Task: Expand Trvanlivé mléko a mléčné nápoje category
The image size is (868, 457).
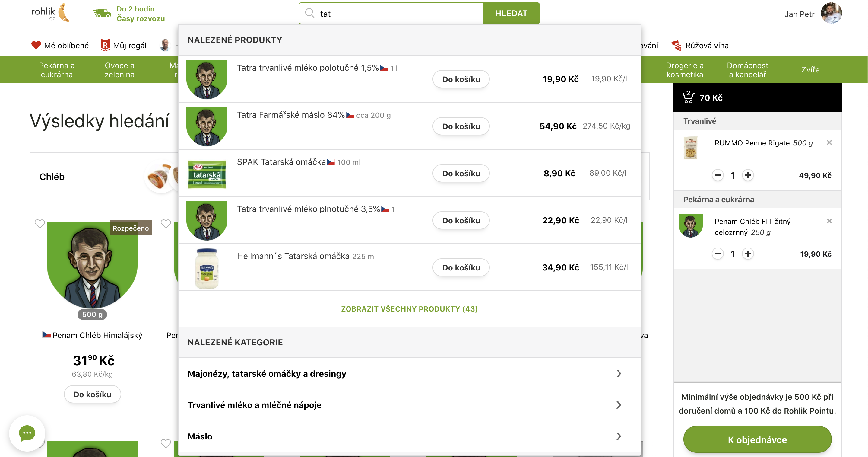Action: [x=618, y=405]
